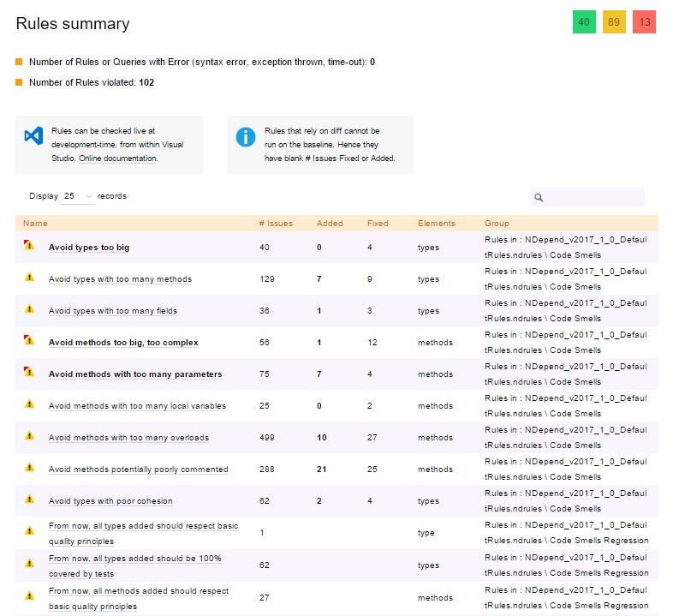Open all methods added should respect basic quality principles
This screenshot has height=616, width=679.
[139, 598]
